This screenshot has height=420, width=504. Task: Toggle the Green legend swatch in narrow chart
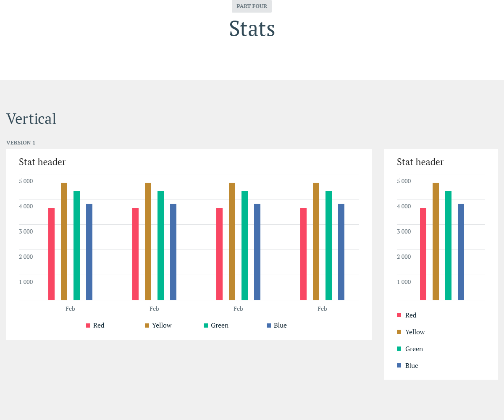[399, 349]
